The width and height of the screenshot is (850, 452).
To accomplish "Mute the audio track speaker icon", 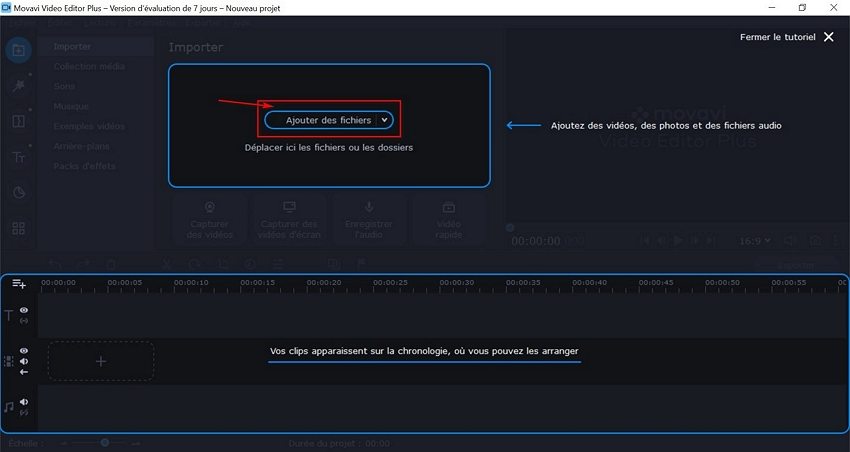I will (24, 402).
